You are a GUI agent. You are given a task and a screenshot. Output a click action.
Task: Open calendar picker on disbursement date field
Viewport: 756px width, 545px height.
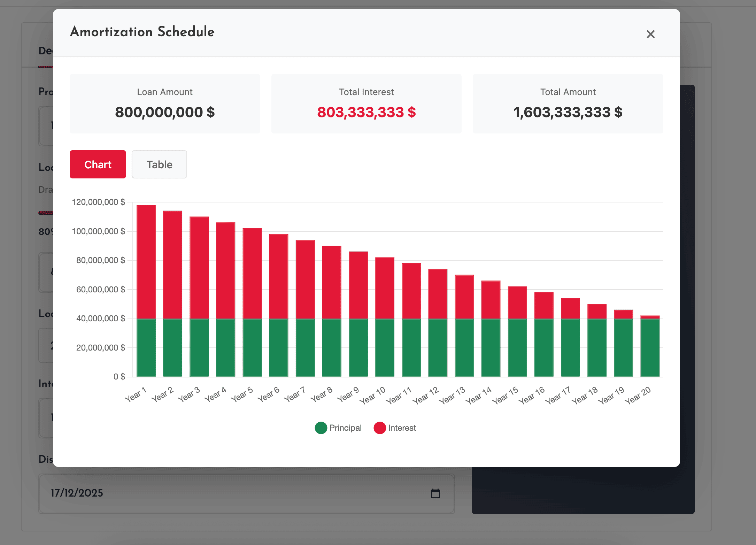435,493
